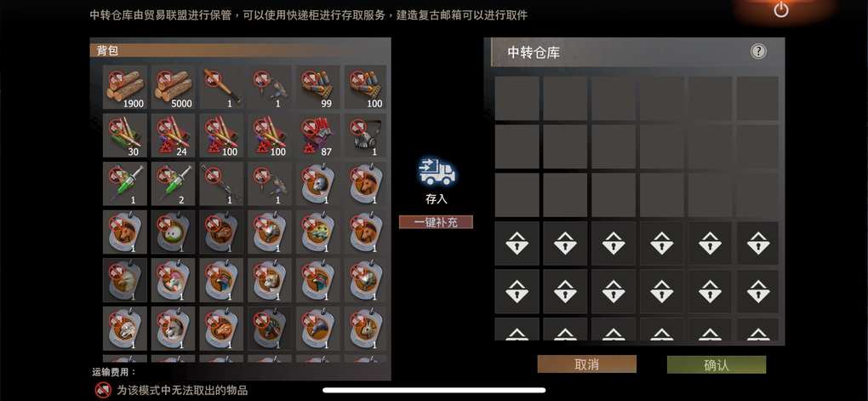
Task: Select the ammo stack of 99
Action: click(x=318, y=87)
